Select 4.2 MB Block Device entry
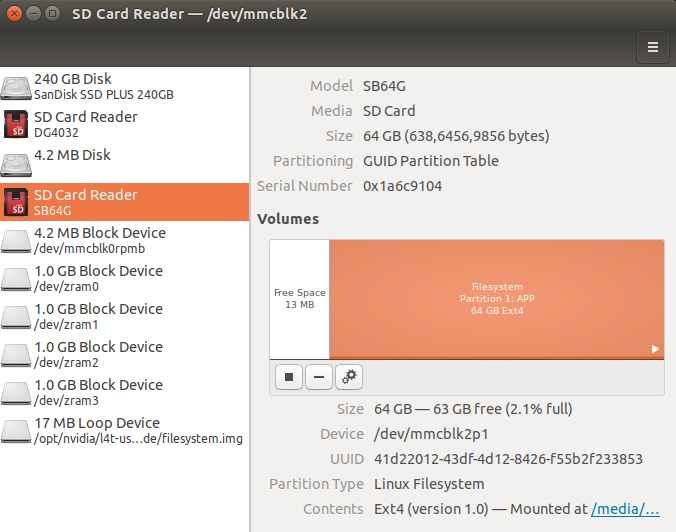Viewport: 676px width, 532px height. [125, 241]
